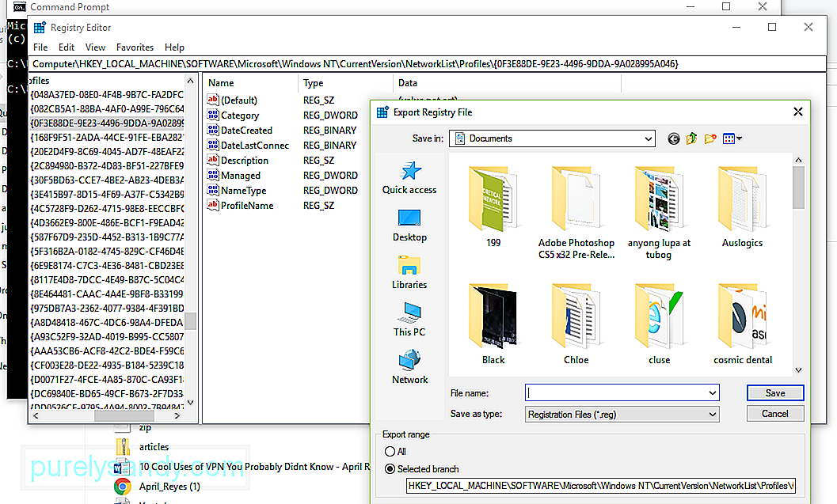Click scroll-down arrow of file list
837x504 pixels.
(x=798, y=370)
